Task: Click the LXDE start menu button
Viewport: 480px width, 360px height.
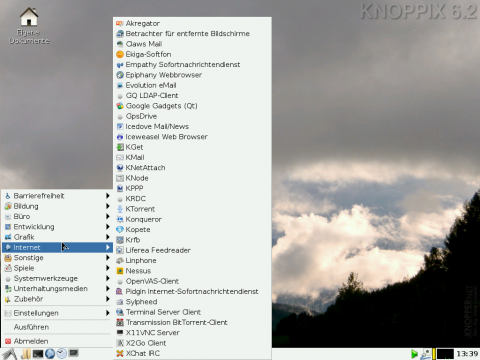Action: click(x=9, y=354)
